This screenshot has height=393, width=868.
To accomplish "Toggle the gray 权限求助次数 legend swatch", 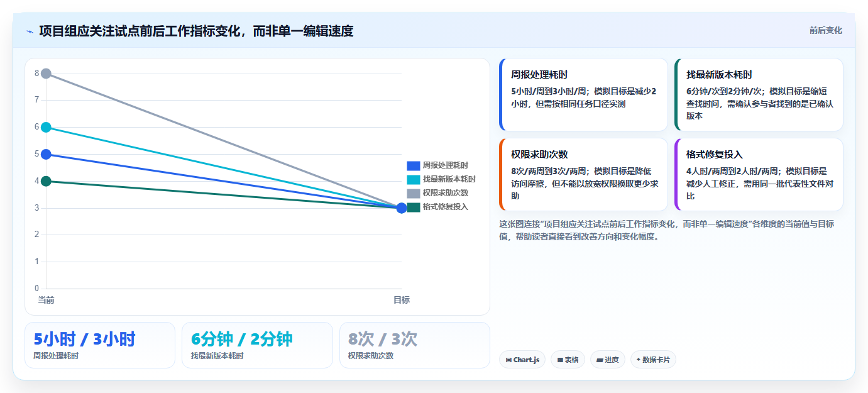I will coord(413,193).
